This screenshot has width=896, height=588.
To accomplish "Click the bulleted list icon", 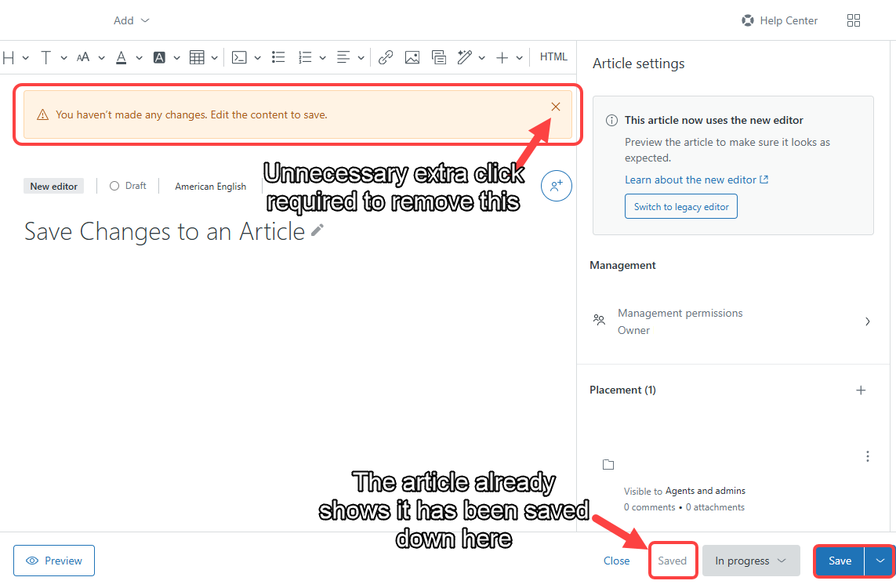I will coord(278,57).
